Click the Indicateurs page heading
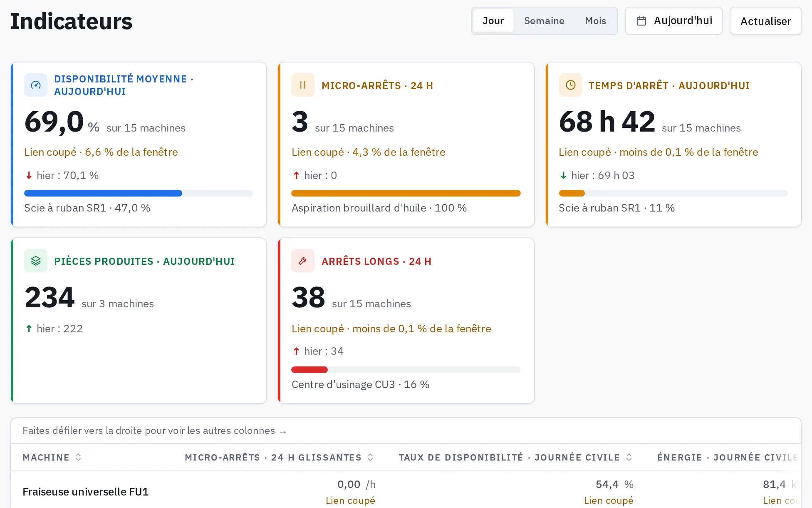The height and width of the screenshot is (508, 812). [71, 21]
